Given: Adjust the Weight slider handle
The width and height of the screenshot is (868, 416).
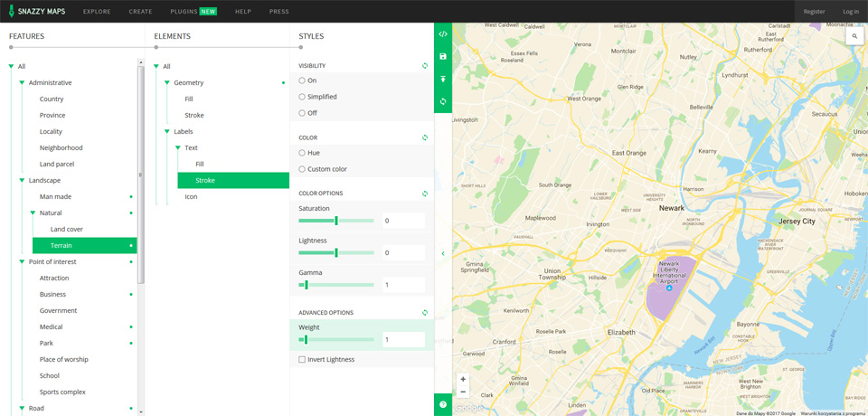Looking at the screenshot, I should tap(306, 339).
